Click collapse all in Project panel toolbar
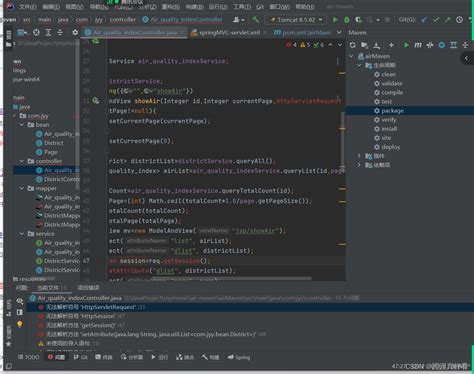474x374 pixels. pos(60,33)
